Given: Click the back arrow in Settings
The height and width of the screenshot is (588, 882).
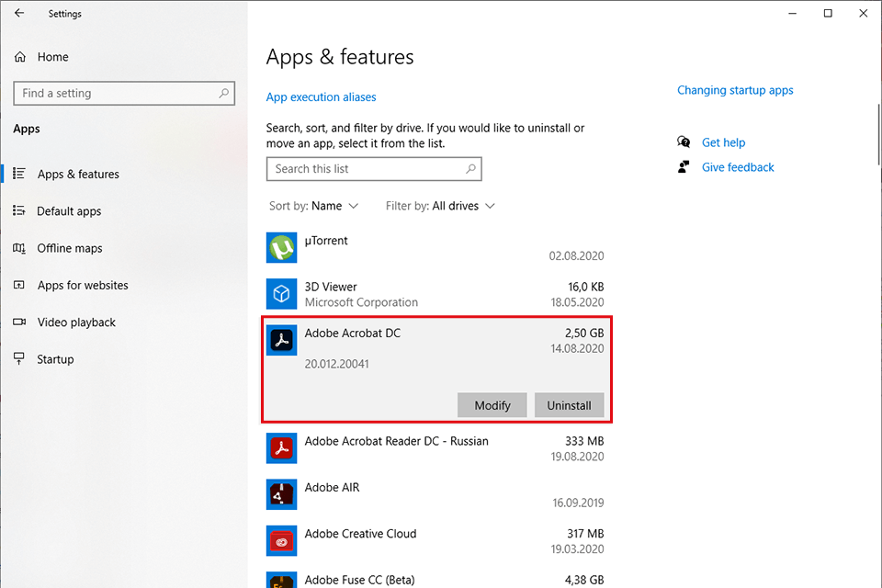Looking at the screenshot, I should pos(19,14).
